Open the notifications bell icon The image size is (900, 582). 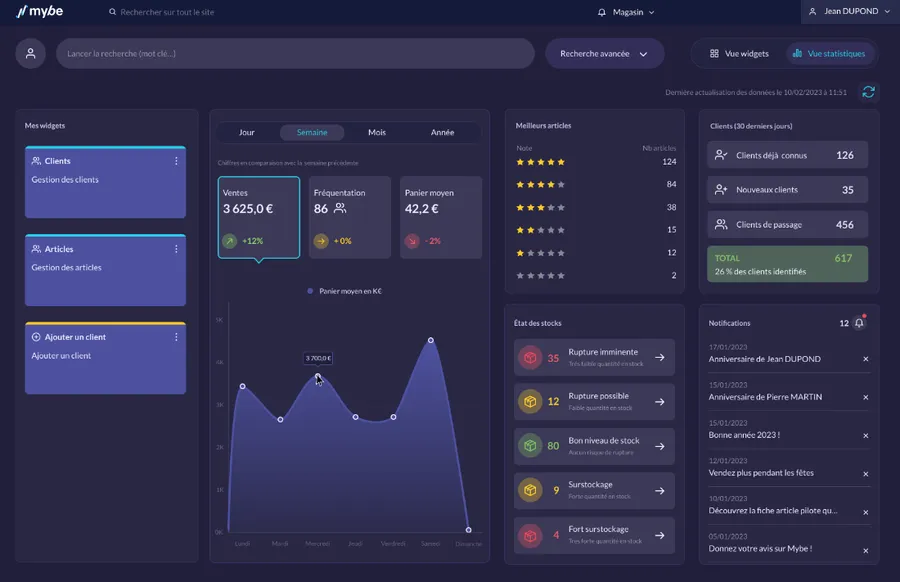[x=859, y=323]
